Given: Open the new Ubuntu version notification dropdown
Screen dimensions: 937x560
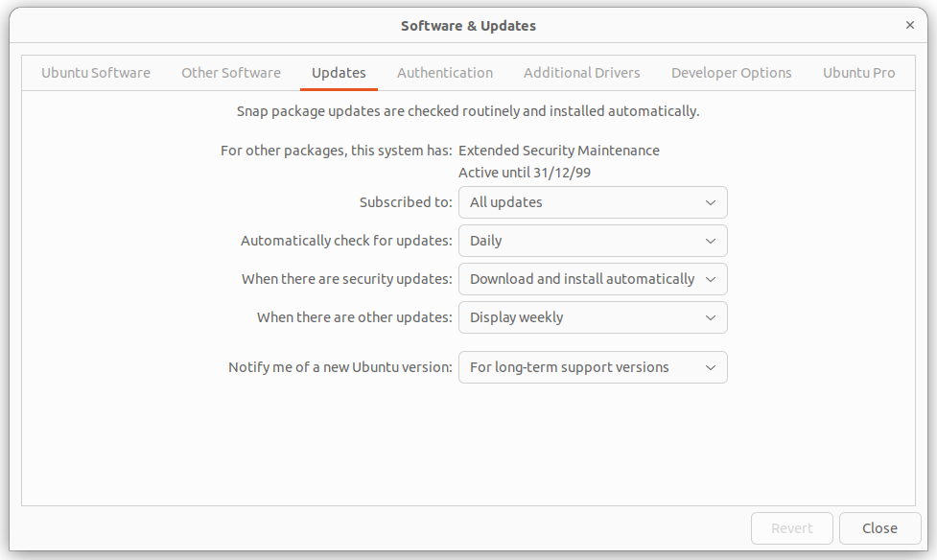Looking at the screenshot, I should pyautogui.click(x=593, y=367).
